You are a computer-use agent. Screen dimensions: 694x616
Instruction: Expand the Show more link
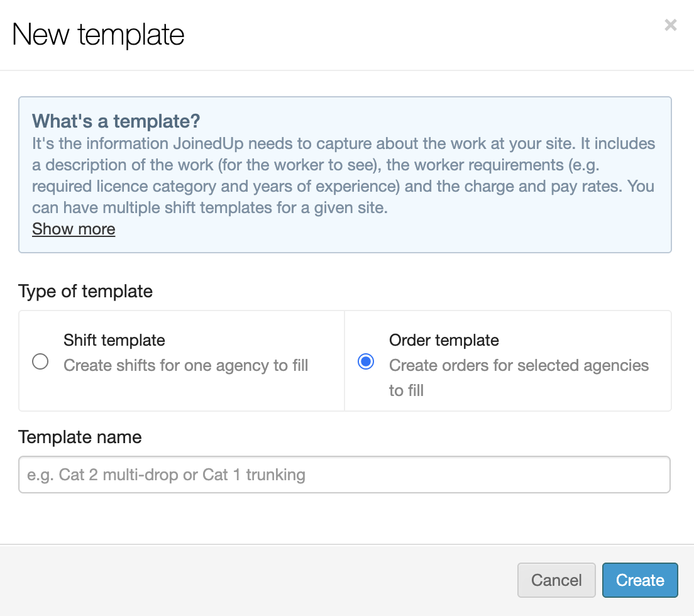(x=74, y=229)
